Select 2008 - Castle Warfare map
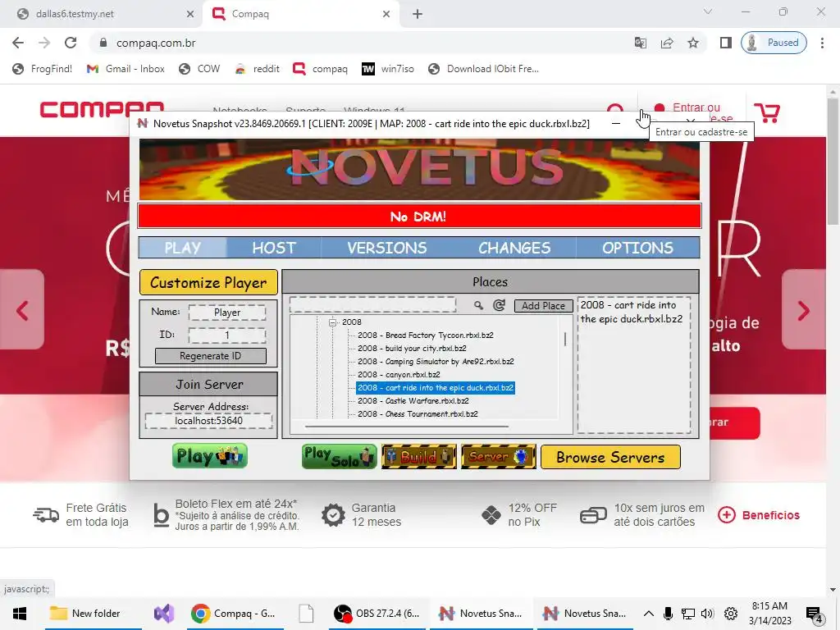Image resolution: width=840 pixels, height=630 pixels. 413,400
